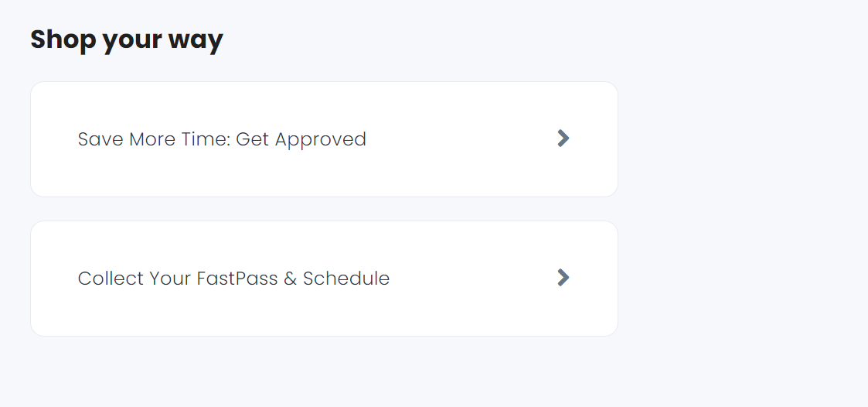Select the first Shop your way option
This screenshot has height=407, width=868.
click(x=324, y=139)
